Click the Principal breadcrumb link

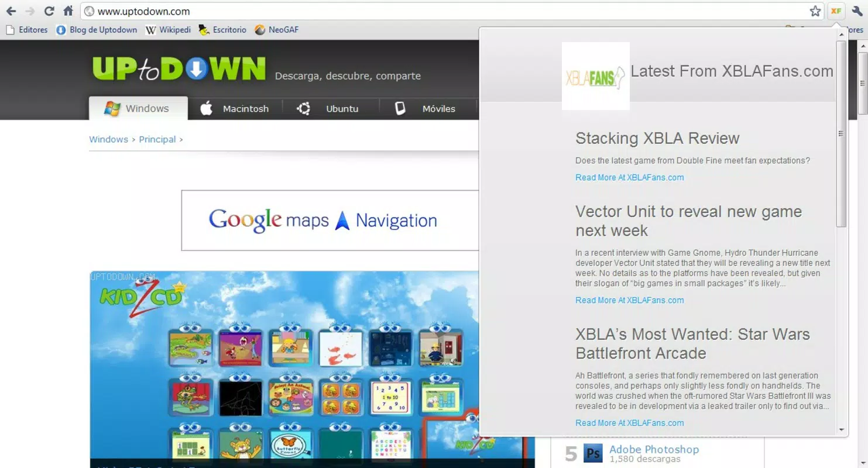[157, 139]
